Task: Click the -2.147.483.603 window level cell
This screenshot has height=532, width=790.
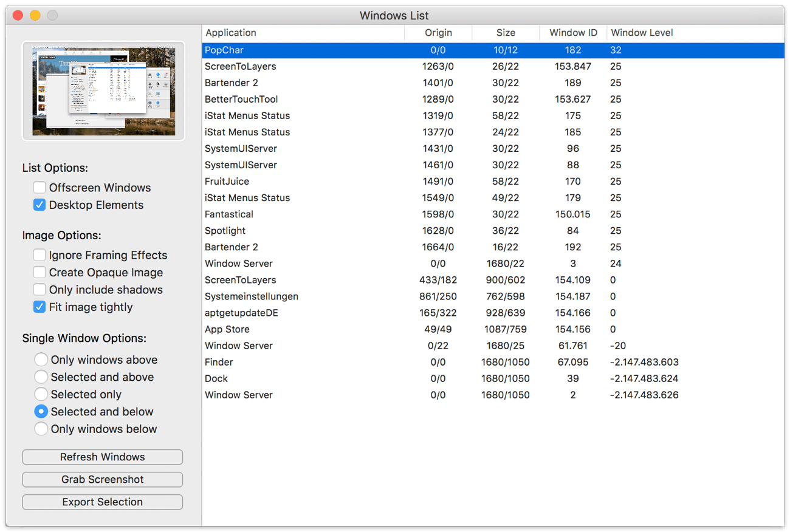Action: click(x=644, y=361)
